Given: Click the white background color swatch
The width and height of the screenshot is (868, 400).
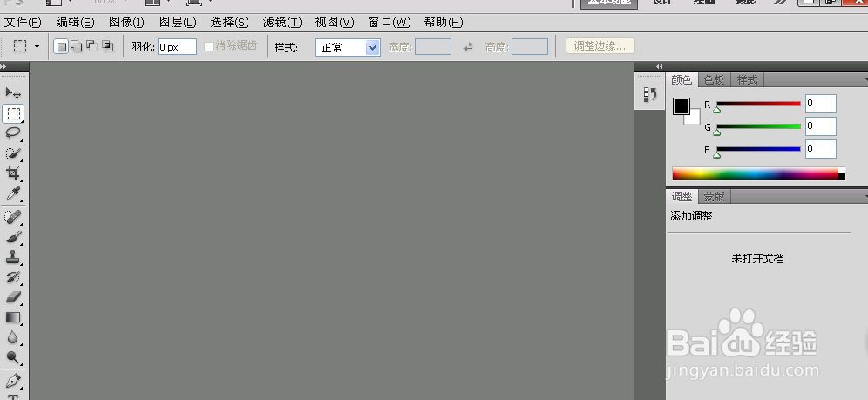Looking at the screenshot, I should (695, 119).
